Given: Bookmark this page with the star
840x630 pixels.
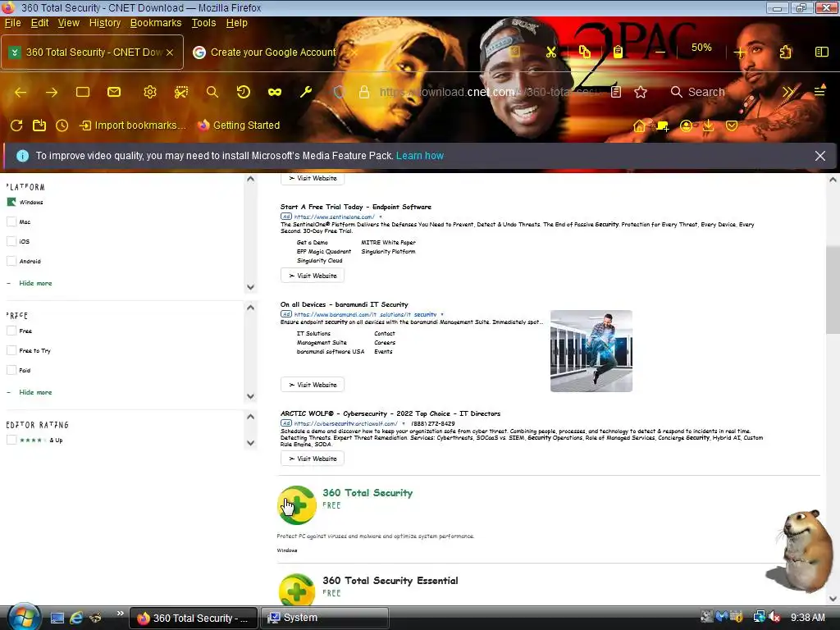Looking at the screenshot, I should coord(640,92).
